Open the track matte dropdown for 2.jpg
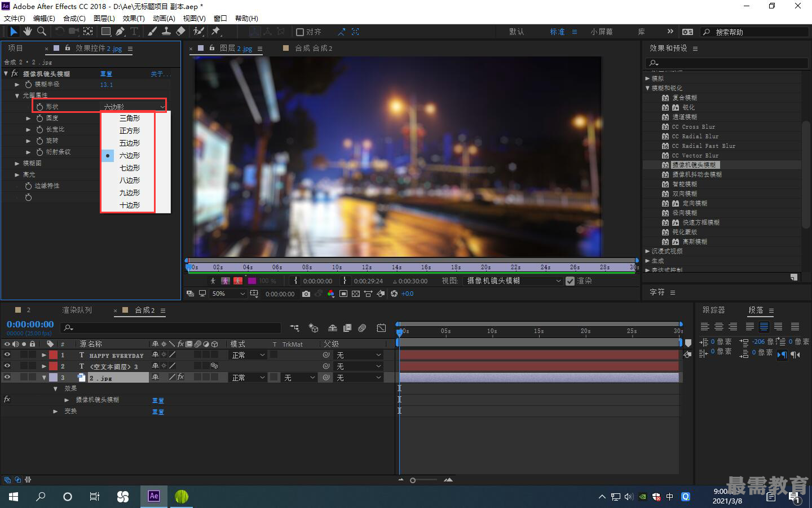Screen dimensions: 812x508 pyautogui.click(x=299, y=378)
